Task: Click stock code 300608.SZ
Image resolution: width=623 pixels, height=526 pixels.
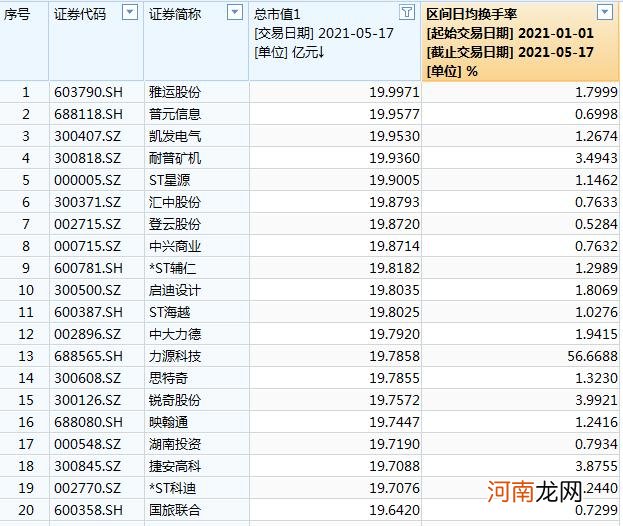Action: (x=87, y=378)
